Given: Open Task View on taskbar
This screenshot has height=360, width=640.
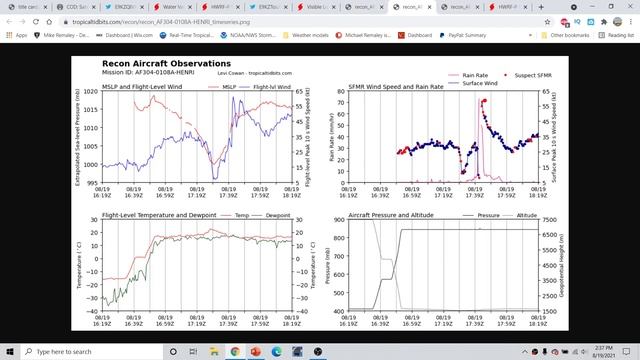Looking at the screenshot, I should pos(193,351).
